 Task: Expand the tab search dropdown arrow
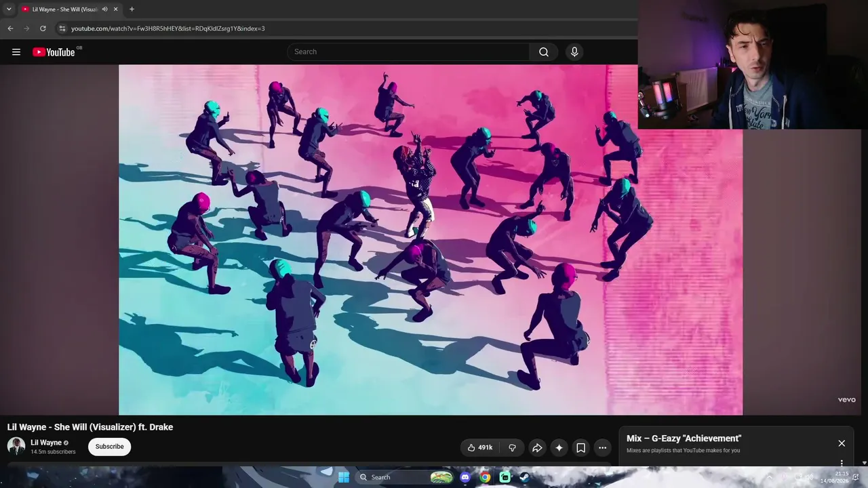[9, 9]
